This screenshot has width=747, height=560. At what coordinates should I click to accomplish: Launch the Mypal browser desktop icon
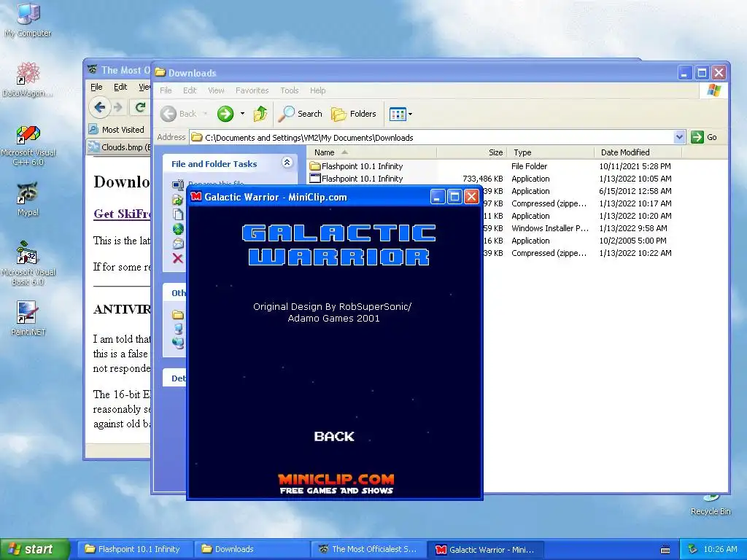click(x=28, y=198)
